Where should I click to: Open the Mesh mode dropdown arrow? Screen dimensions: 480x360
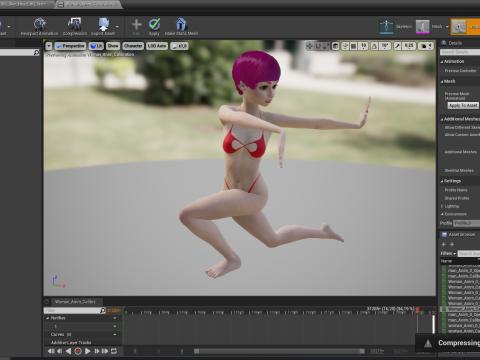coord(447,27)
